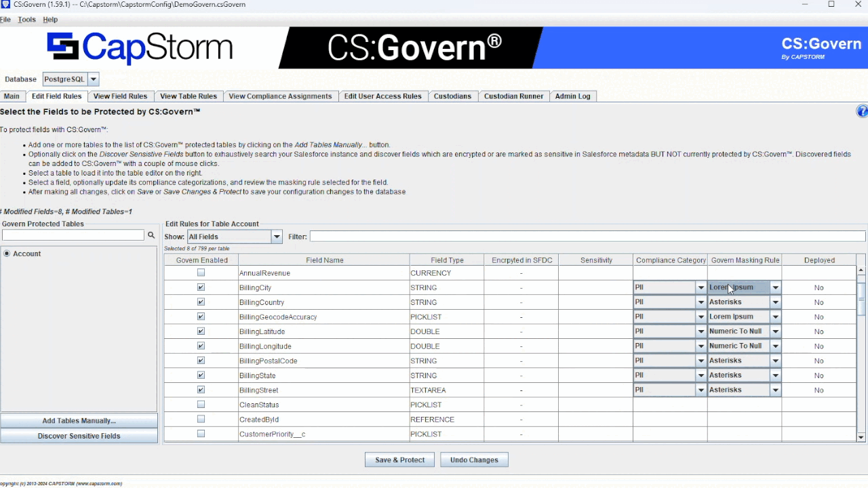Open Compliance Category dropdown for BillingCity
This screenshot has height=488, width=868.
(701, 287)
